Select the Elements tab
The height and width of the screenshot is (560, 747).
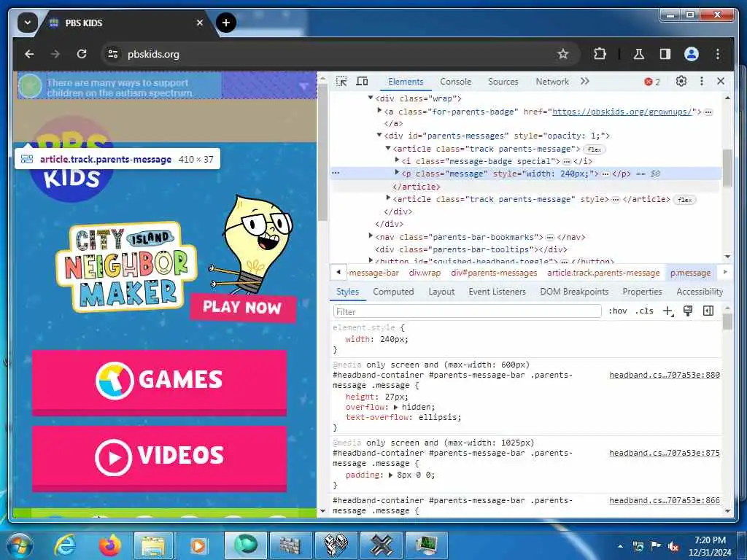406,82
